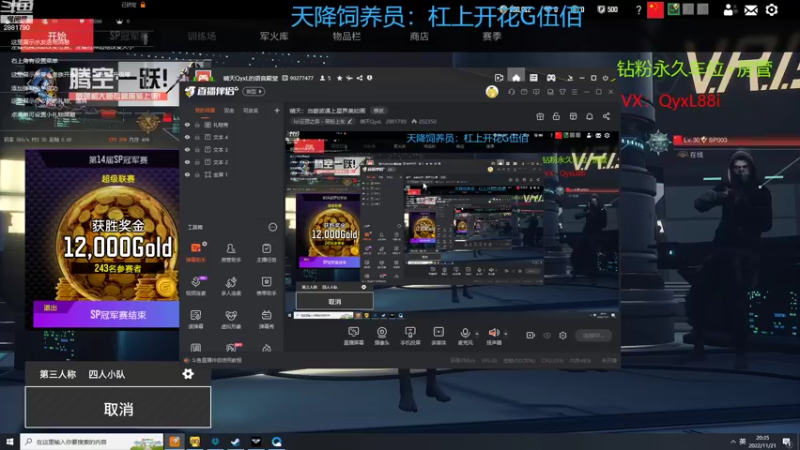Open the 商店 game menu tab
The height and width of the screenshot is (450, 800).
(x=419, y=36)
